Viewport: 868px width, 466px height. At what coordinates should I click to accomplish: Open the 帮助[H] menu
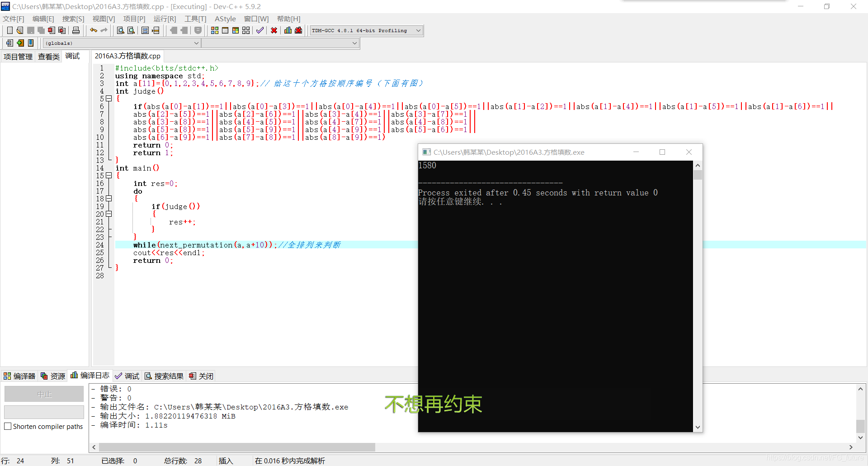coord(288,19)
